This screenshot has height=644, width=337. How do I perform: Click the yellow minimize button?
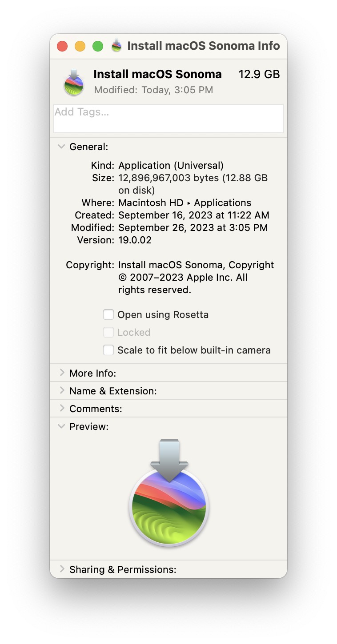pos(80,46)
